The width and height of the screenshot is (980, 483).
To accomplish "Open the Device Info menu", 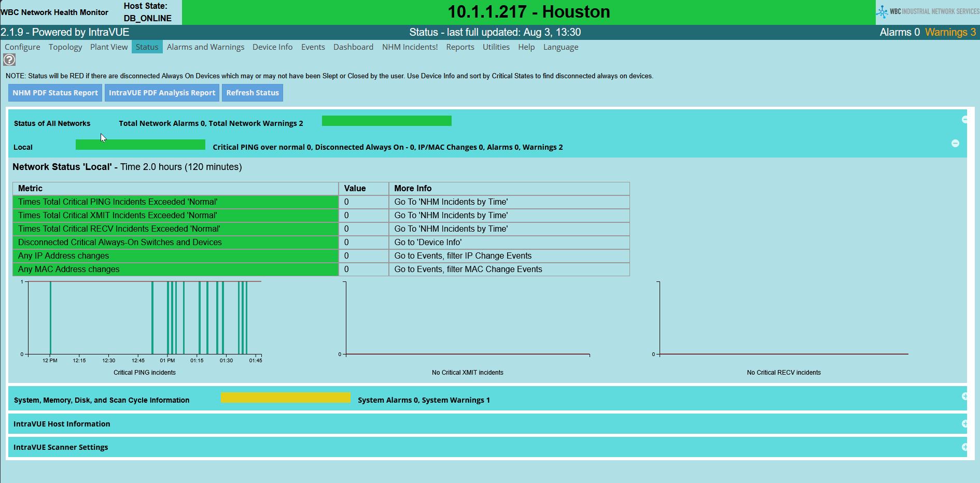I will (x=273, y=47).
